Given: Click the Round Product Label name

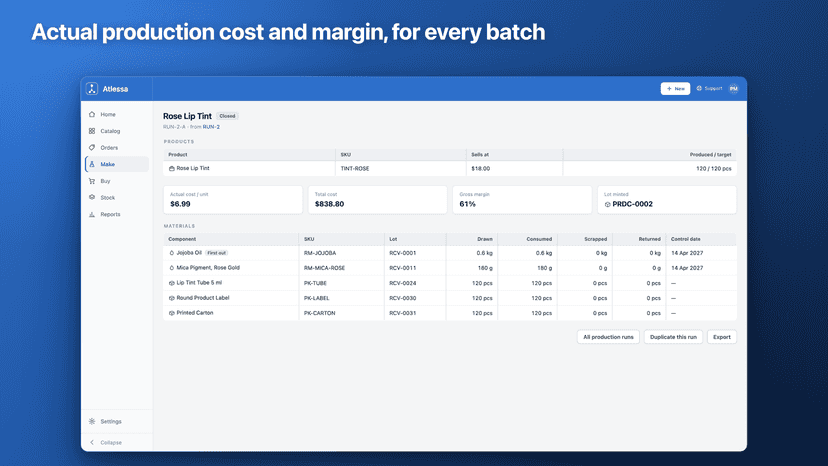Looking at the screenshot, I should (203, 298).
